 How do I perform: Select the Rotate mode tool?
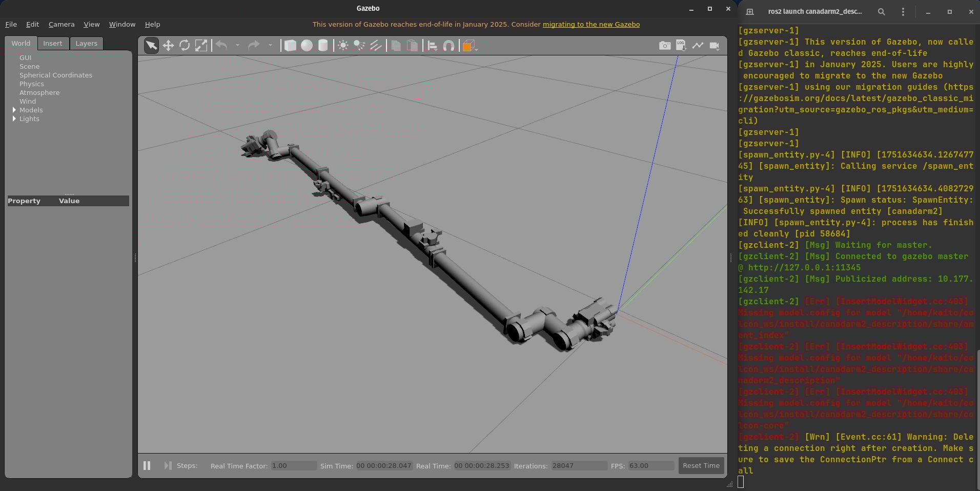pyautogui.click(x=185, y=46)
